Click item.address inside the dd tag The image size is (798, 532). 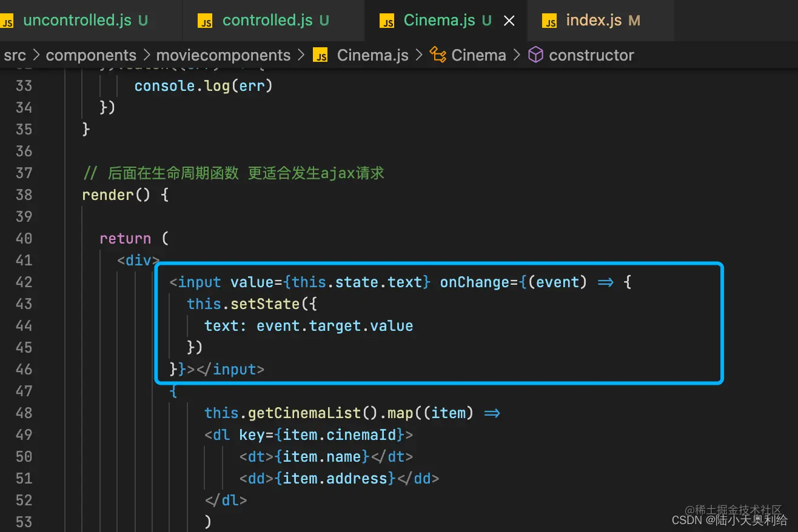coord(335,479)
